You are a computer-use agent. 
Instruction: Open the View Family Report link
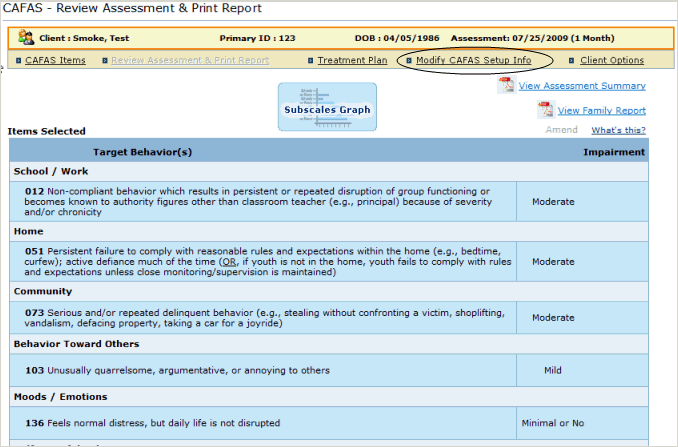(601, 110)
